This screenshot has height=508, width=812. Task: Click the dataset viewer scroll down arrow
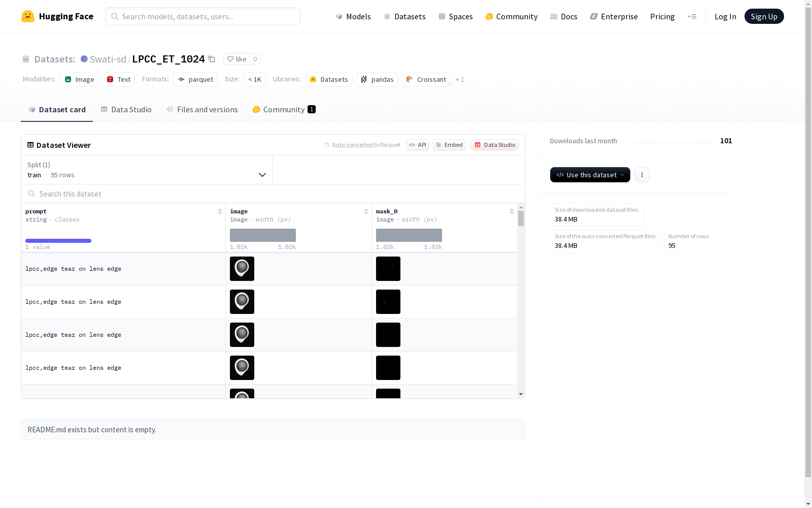click(521, 394)
